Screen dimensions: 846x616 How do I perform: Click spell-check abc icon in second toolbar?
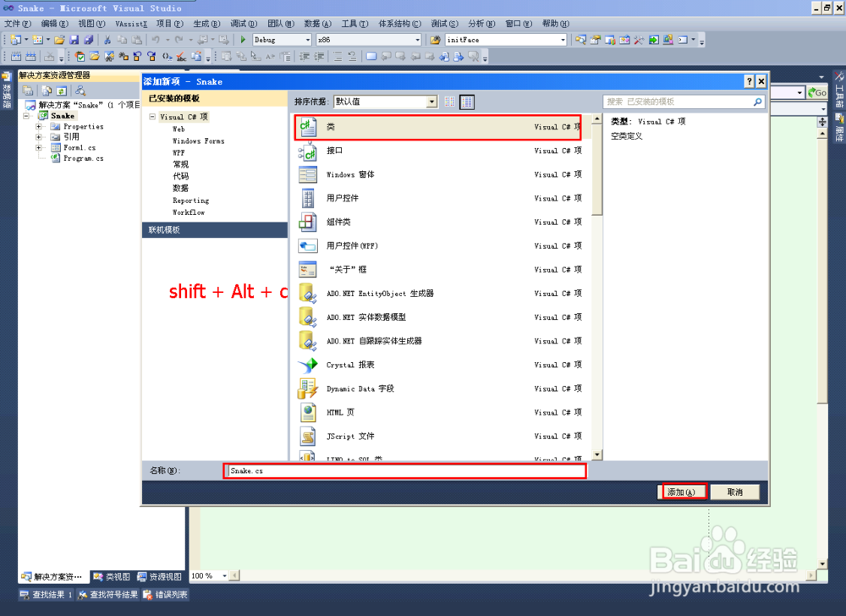click(181, 57)
